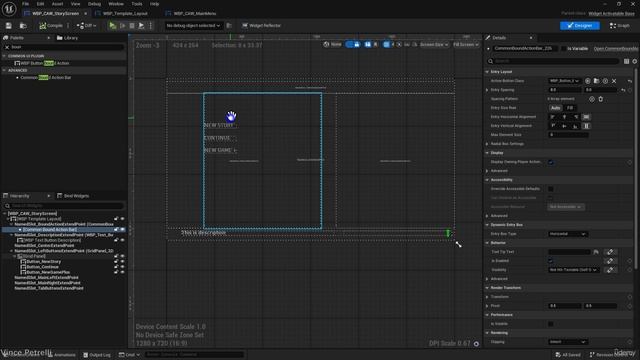Open the Screen Size dropdown
The width and height of the screenshot is (640, 360).
click(434, 44)
